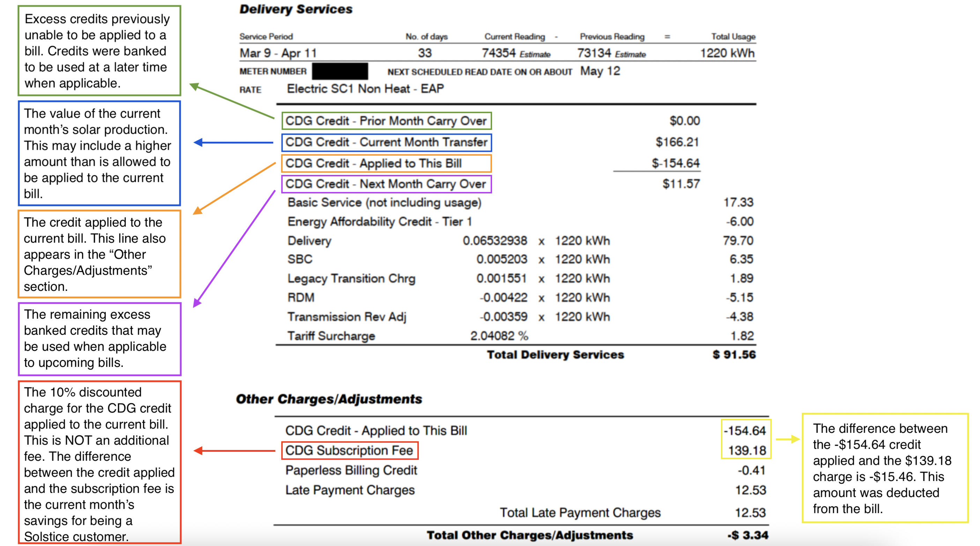Select the transmission amount '-4.38'
Viewport: 980px width, 546px height.
click(x=739, y=317)
